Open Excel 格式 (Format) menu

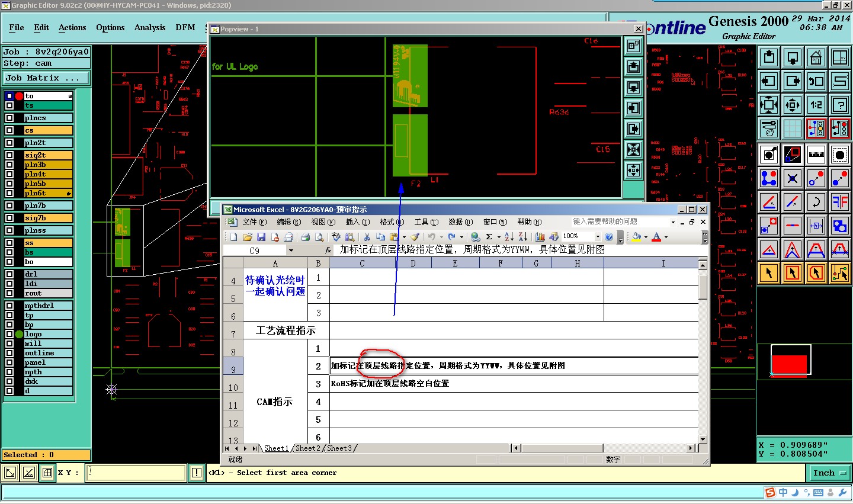click(x=392, y=222)
